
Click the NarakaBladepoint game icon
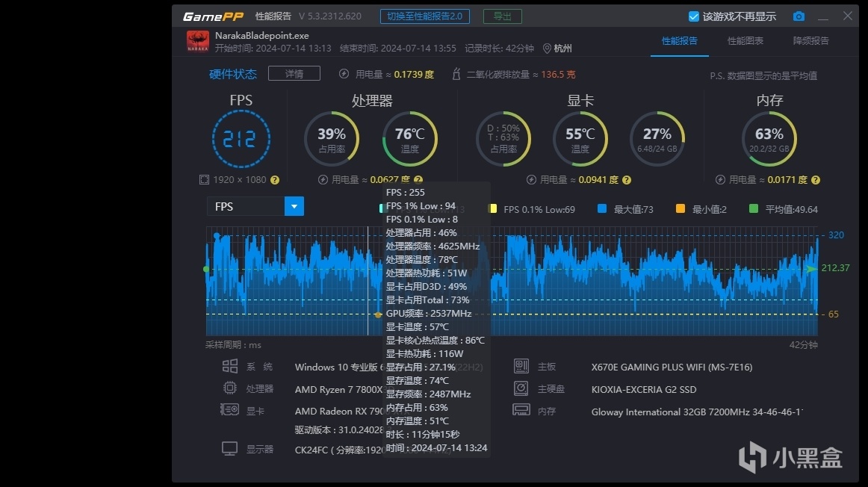pos(198,42)
